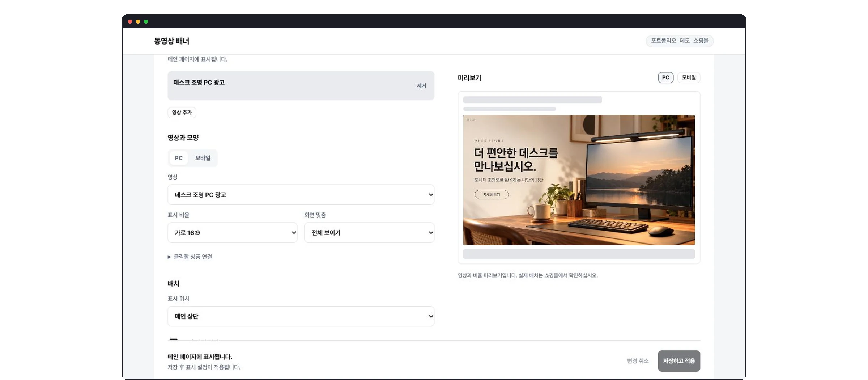Select PC preview mode in 미리보기
Image resolution: width=868 pixels, height=380 pixels.
click(x=666, y=77)
